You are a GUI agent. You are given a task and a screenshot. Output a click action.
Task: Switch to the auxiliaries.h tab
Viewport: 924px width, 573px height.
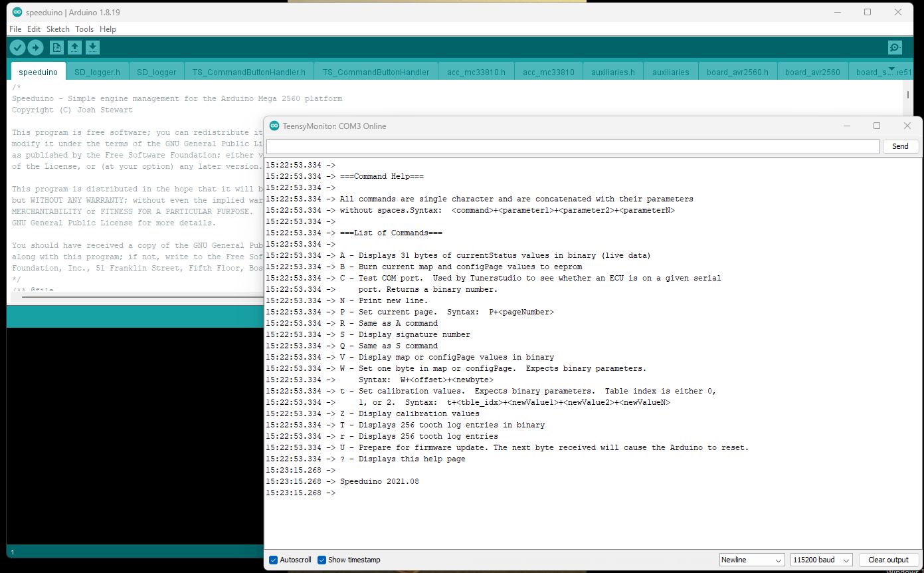612,70
